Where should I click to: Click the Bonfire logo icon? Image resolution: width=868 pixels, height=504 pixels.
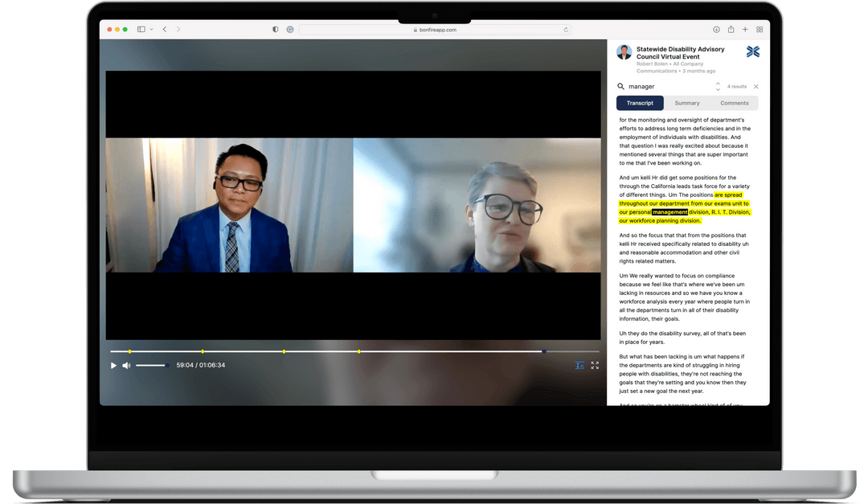[752, 51]
